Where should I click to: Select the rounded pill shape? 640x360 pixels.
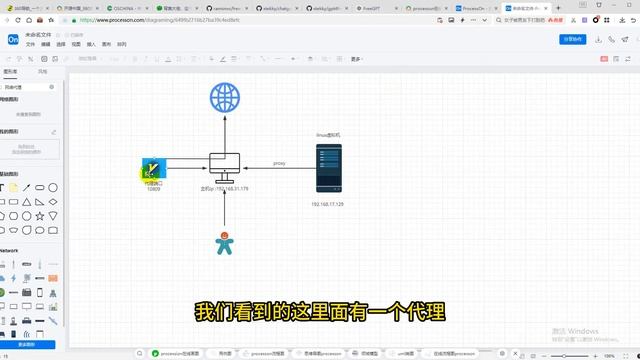tap(40, 188)
